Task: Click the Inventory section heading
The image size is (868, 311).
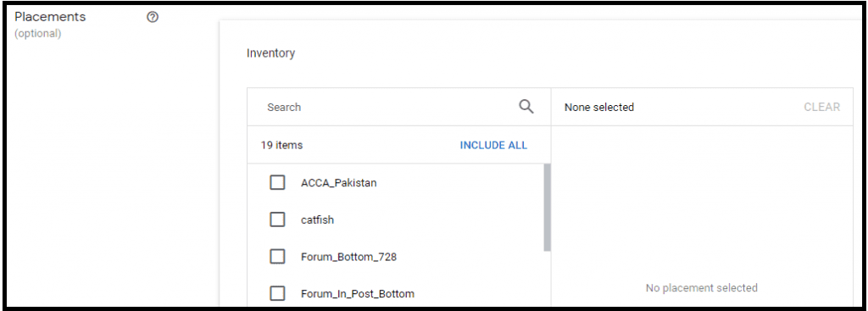Action: tap(270, 53)
